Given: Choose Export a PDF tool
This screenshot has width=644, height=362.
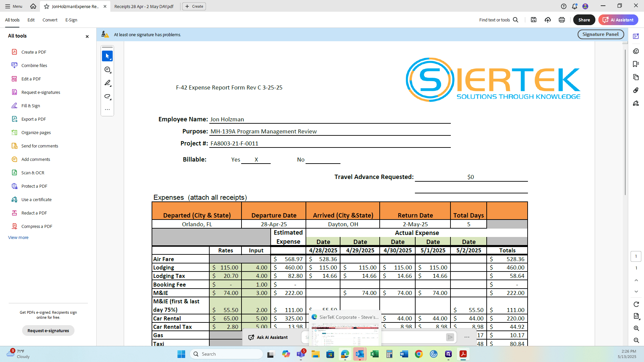Looking at the screenshot, I should [x=34, y=119].
